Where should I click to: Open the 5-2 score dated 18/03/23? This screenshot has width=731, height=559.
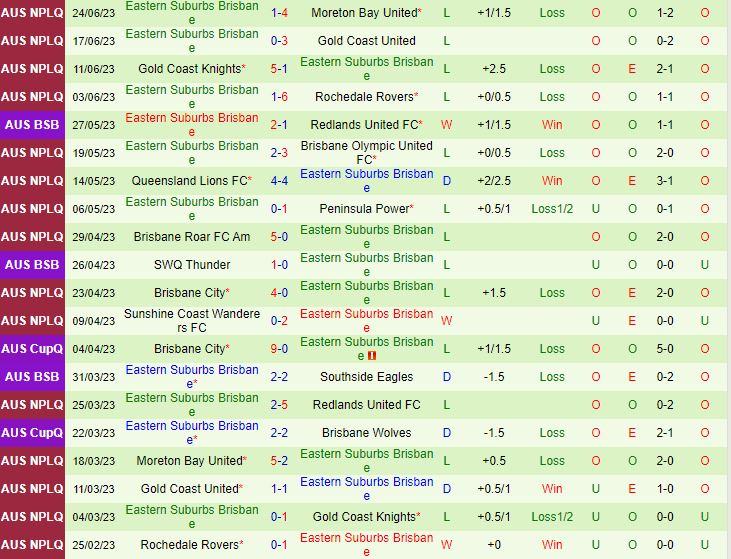[x=279, y=461]
